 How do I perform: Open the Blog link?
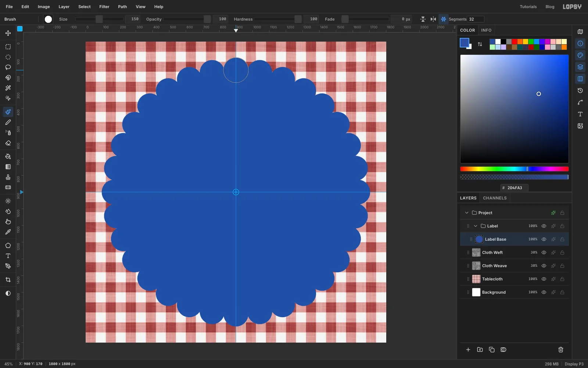point(550,7)
